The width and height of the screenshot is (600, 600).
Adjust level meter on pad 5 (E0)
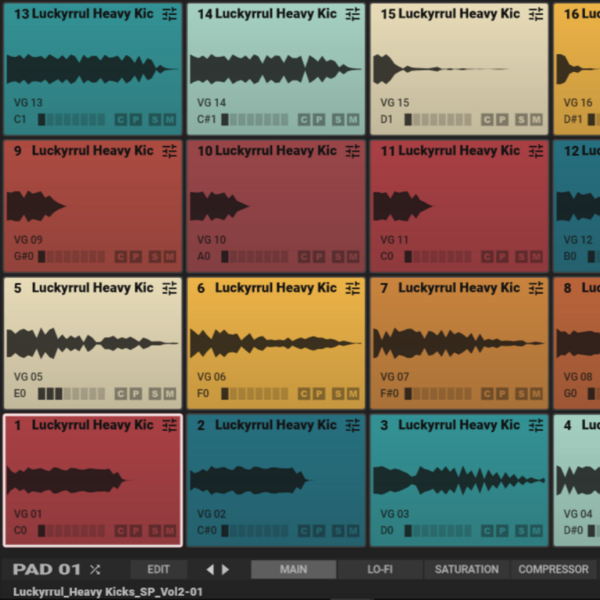71,393
